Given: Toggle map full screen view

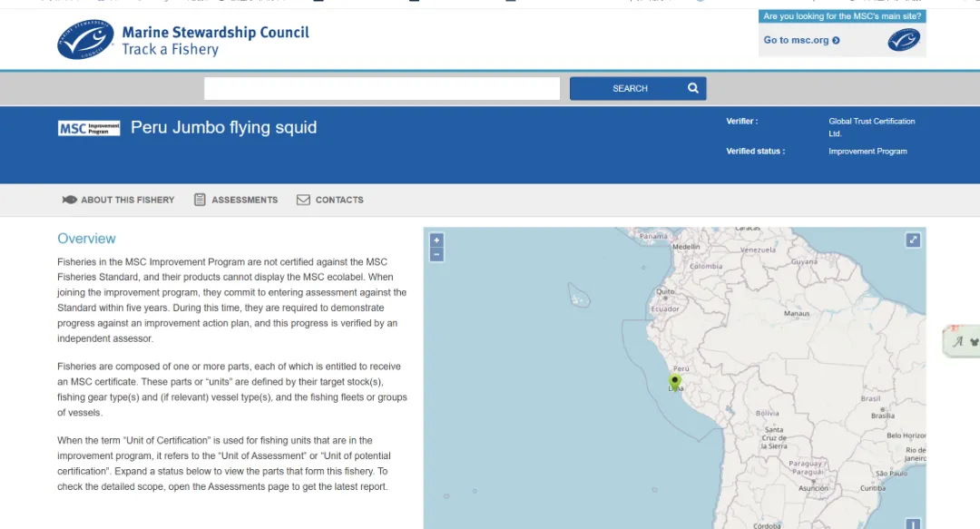Looking at the screenshot, I should (913, 240).
